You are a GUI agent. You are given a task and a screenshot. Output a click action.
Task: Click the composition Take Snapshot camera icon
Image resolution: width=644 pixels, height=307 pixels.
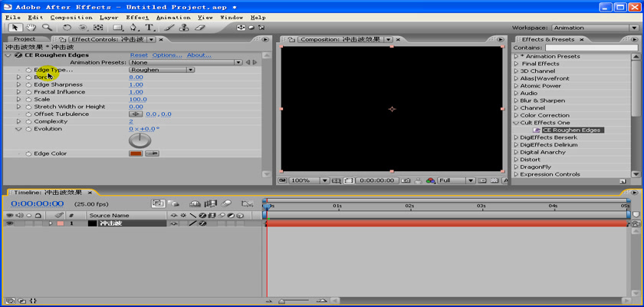(x=406, y=180)
